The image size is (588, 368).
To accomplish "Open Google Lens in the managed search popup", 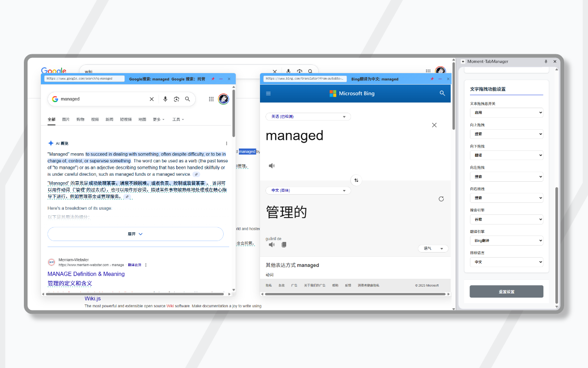I will 176,99.
